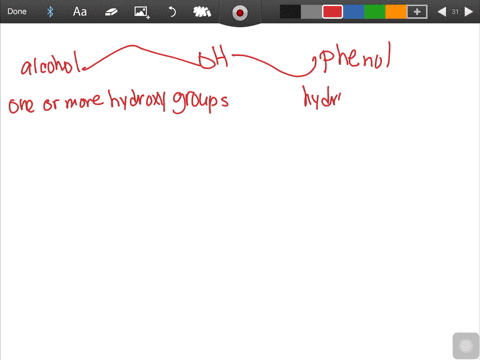
Task: Undo the last stroke
Action: (x=172, y=12)
